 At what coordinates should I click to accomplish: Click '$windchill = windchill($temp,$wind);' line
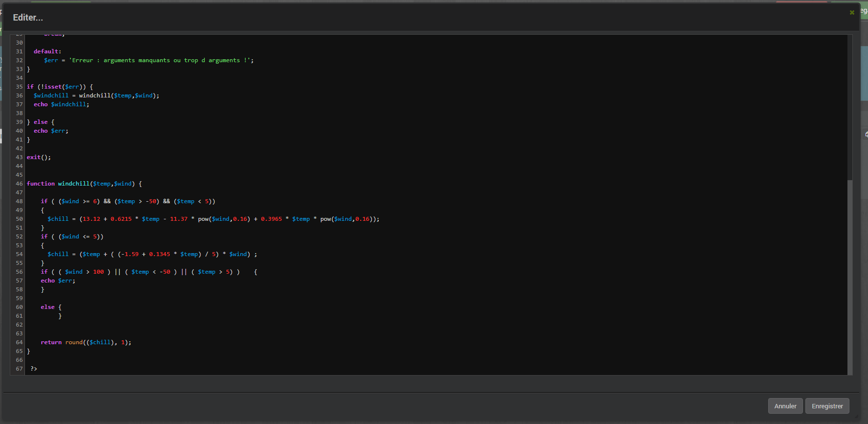tap(96, 95)
